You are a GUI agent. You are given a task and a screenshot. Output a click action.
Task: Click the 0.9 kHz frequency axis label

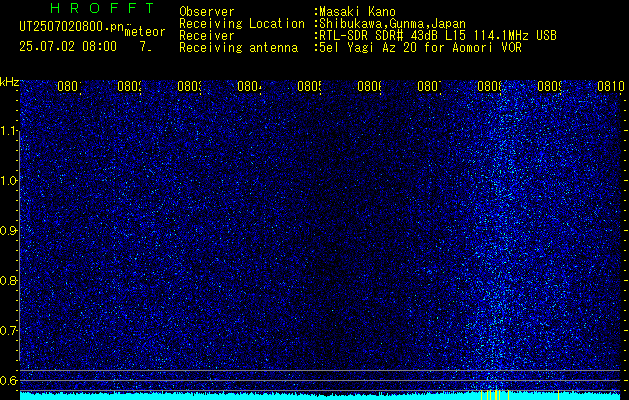coord(9,231)
